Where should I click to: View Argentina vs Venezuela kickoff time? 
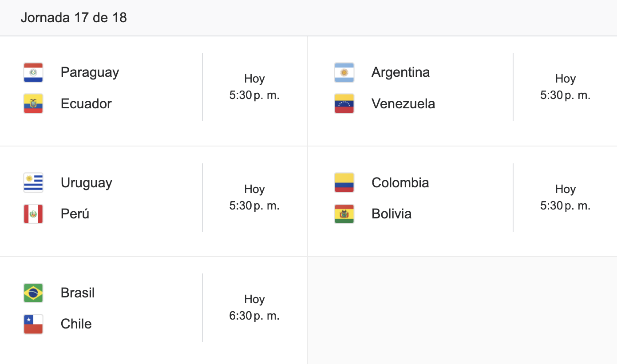point(565,87)
